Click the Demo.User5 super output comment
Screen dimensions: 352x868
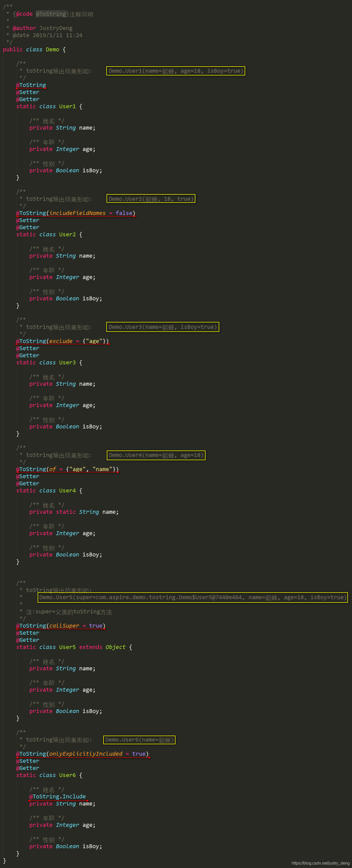(193, 597)
